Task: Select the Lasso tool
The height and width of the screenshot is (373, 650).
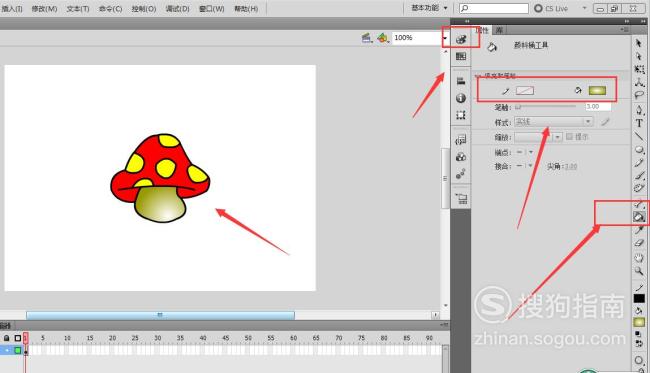Action: click(x=639, y=95)
